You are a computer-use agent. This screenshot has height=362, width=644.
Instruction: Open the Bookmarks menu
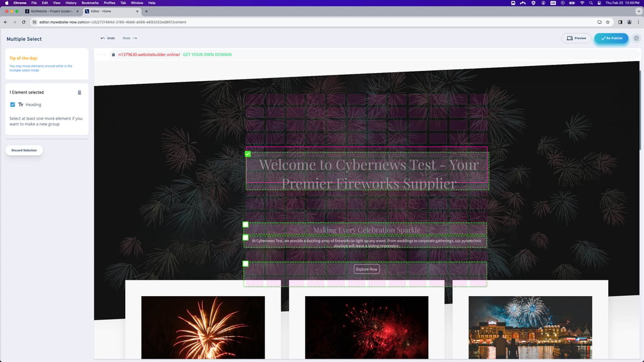[90, 3]
